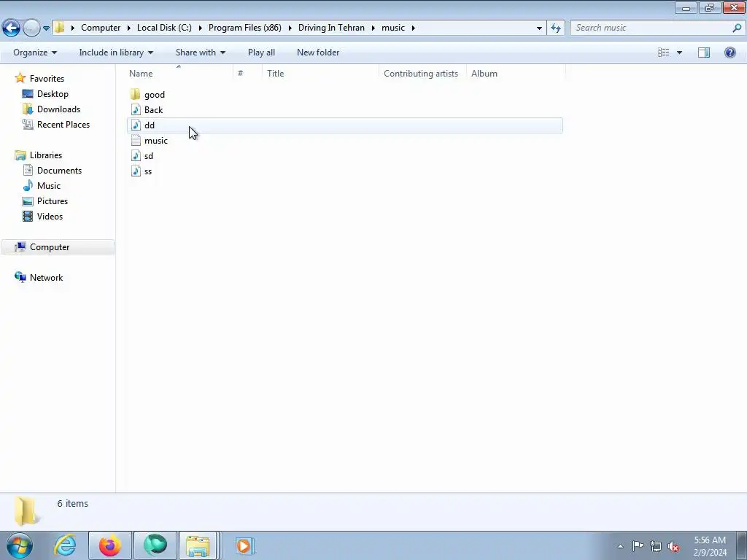Sort by the Title column header
The width and height of the screenshot is (747, 560).
click(x=321, y=74)
